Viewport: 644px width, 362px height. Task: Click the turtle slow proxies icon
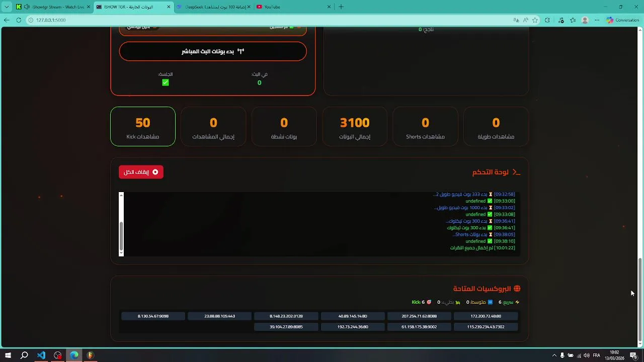coord(458,302)
